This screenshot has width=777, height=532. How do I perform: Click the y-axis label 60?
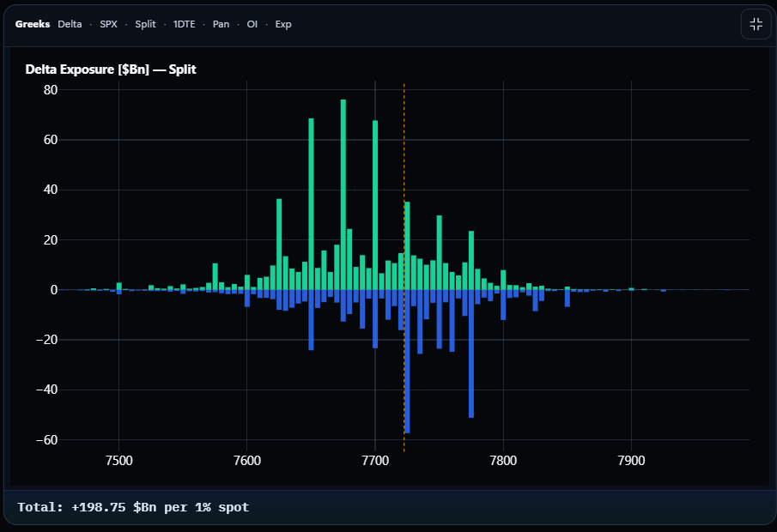[x=51, y=140]
